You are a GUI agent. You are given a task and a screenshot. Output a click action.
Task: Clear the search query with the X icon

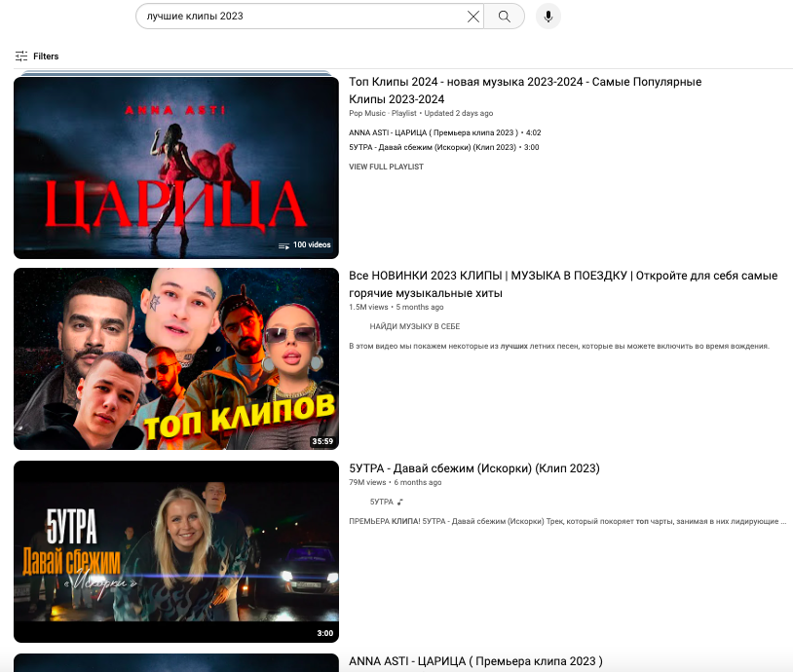coord(473,17)
